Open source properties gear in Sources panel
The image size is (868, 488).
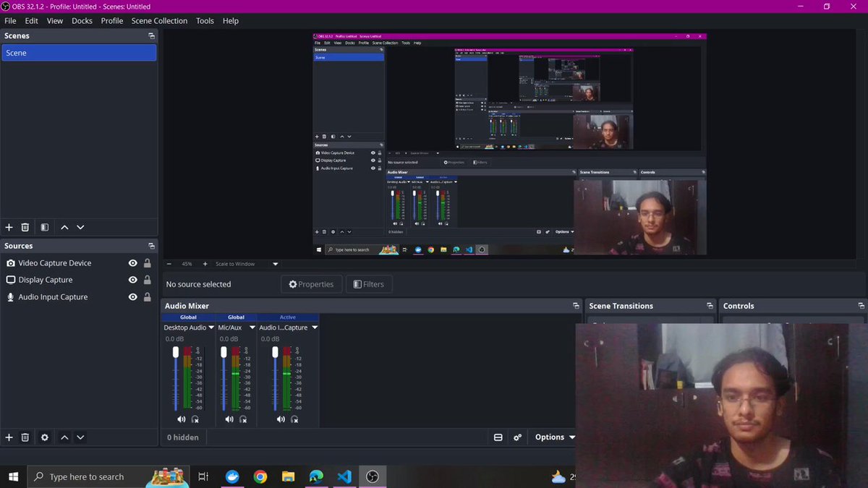45,437
